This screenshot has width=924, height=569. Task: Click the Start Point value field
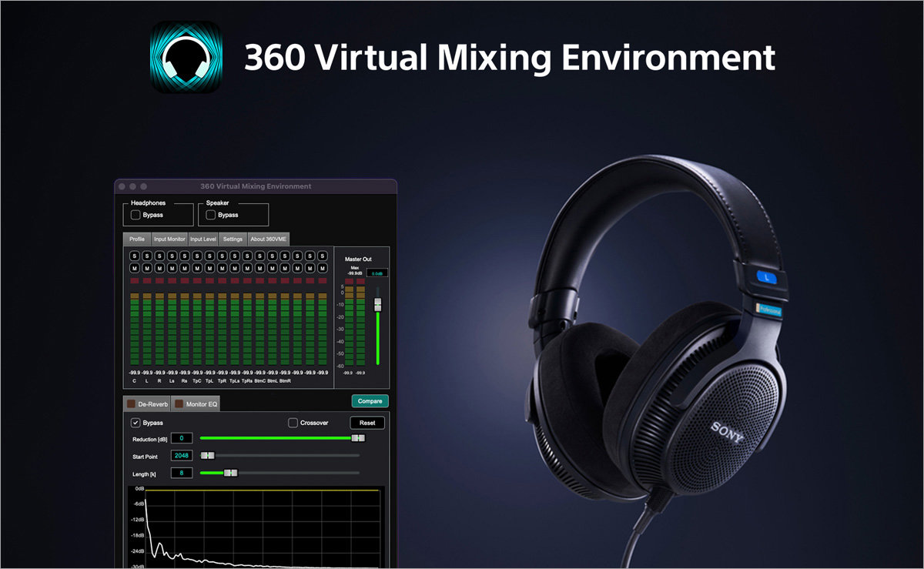click(181, 456)
